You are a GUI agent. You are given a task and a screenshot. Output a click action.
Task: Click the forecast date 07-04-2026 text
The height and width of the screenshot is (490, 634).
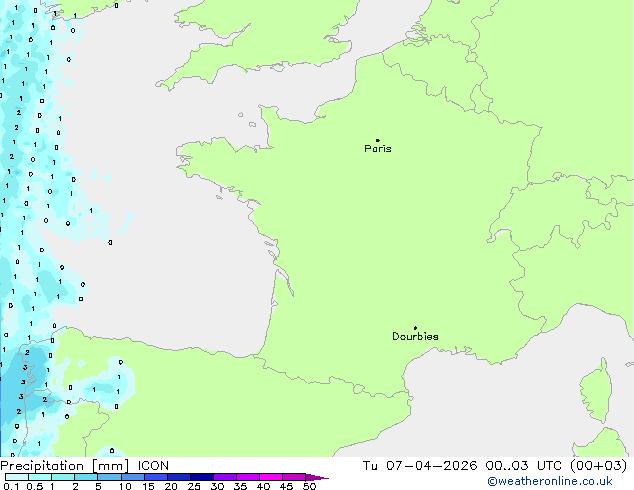(x=431, y=466)
